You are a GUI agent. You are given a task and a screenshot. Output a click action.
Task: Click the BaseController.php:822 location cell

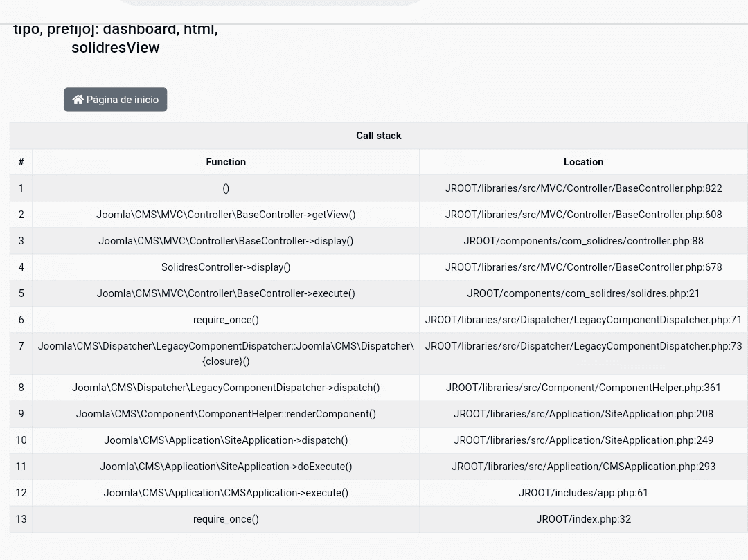tap(583, 188)
